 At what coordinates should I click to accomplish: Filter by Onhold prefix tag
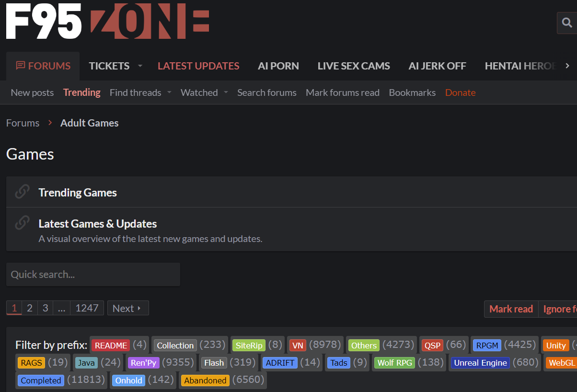tap(128, 380)
